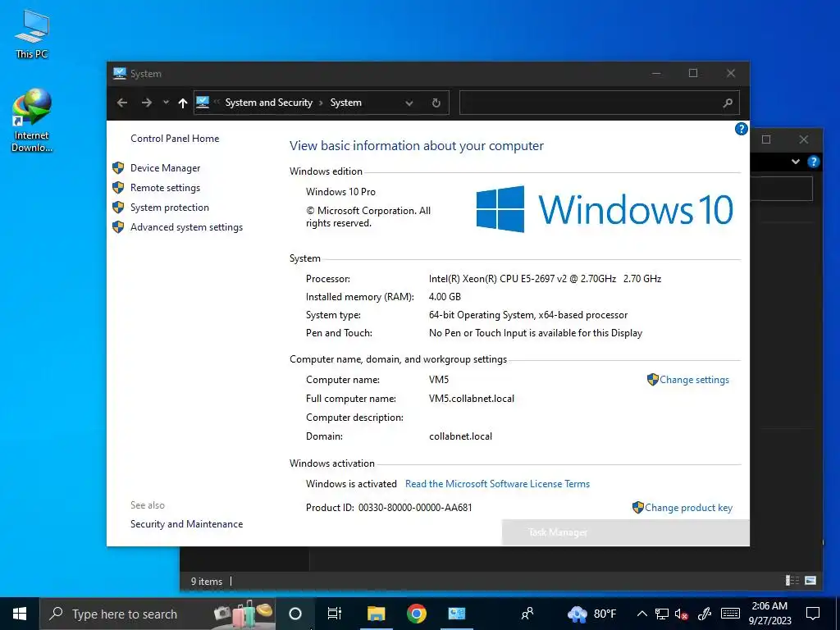Click the Device Manager shield icon
The image size is (840, 630).
pyautogui.click(x=118, y=168)
